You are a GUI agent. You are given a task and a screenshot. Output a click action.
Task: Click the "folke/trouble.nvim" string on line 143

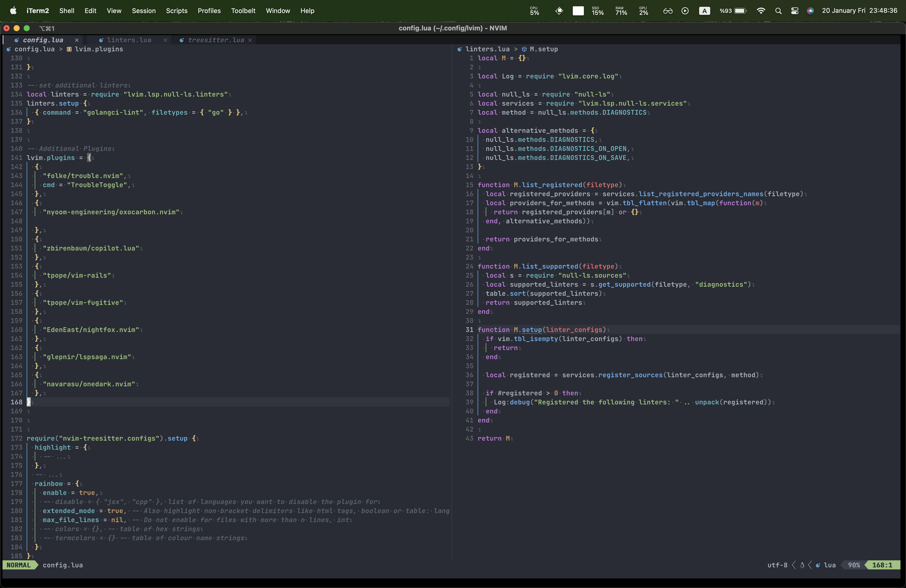(x=83, y=176)
